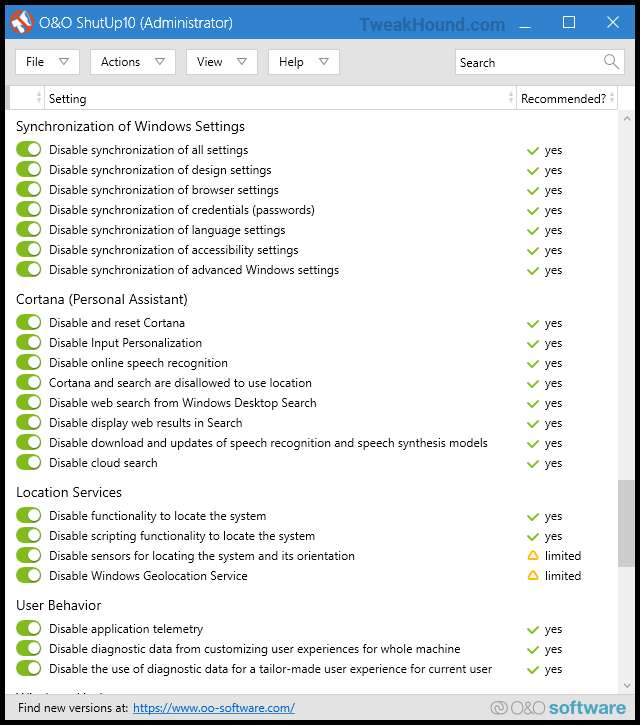Click checkmark for Disable functionality to locate system
This screenshot has width=640, height=725.
point(533,516)
